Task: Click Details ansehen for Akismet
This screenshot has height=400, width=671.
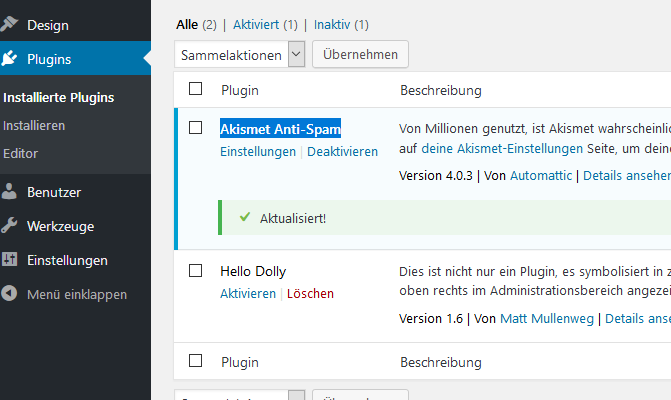Action: tap(627, 175)
